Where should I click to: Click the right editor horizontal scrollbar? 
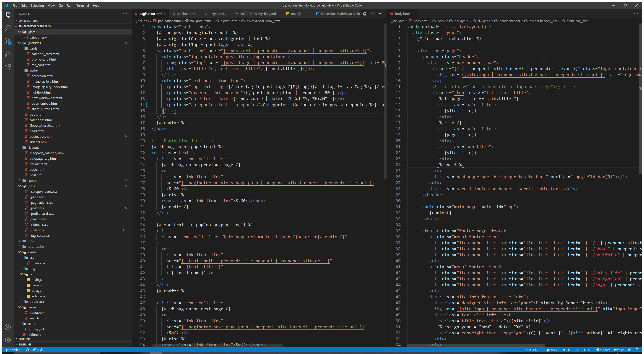(x=476, y=345)
